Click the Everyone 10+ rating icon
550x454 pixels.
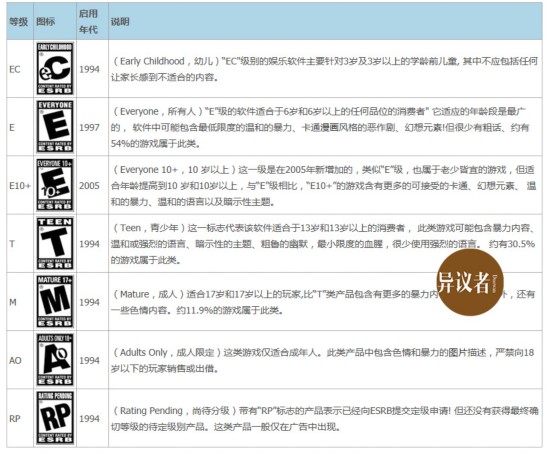point(55,185)
